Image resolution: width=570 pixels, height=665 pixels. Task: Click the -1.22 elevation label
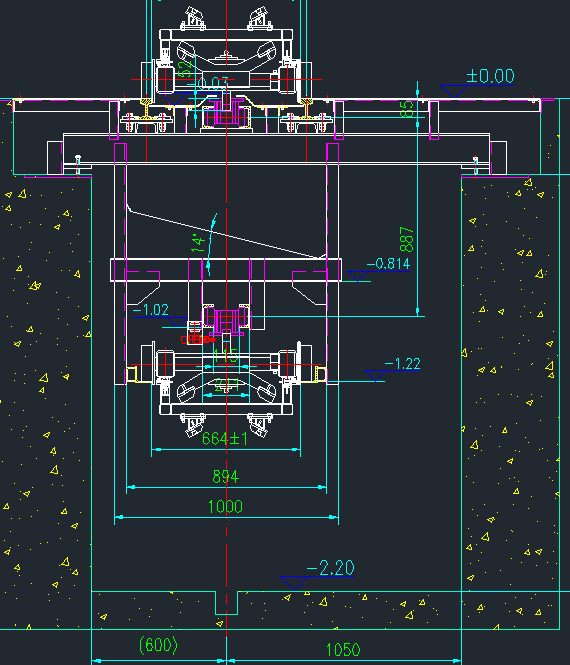coord(402,363)
